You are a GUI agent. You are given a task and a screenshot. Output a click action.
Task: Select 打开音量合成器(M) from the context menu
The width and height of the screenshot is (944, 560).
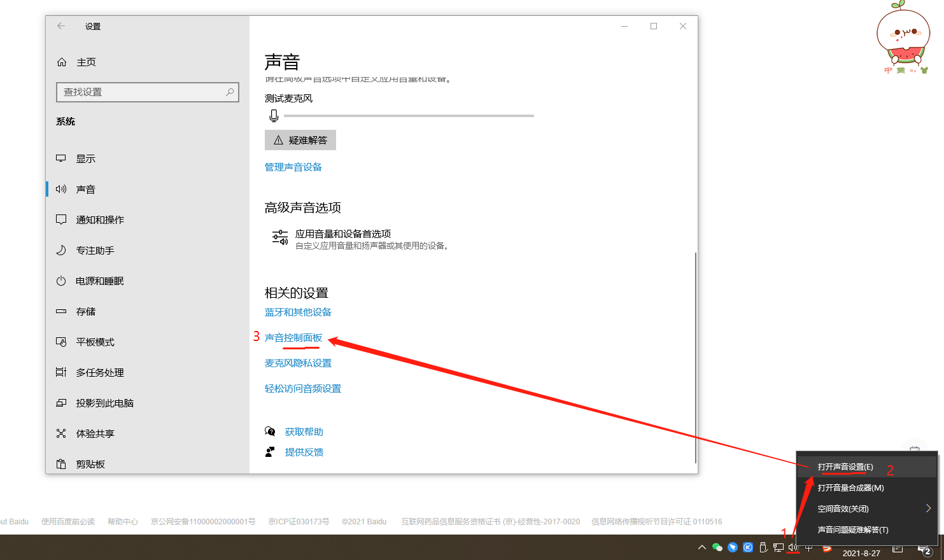tap(850, 488)
